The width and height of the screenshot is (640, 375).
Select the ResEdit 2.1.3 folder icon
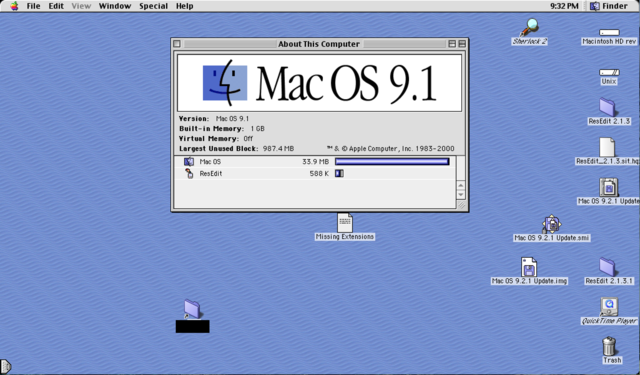coord(608,107)
